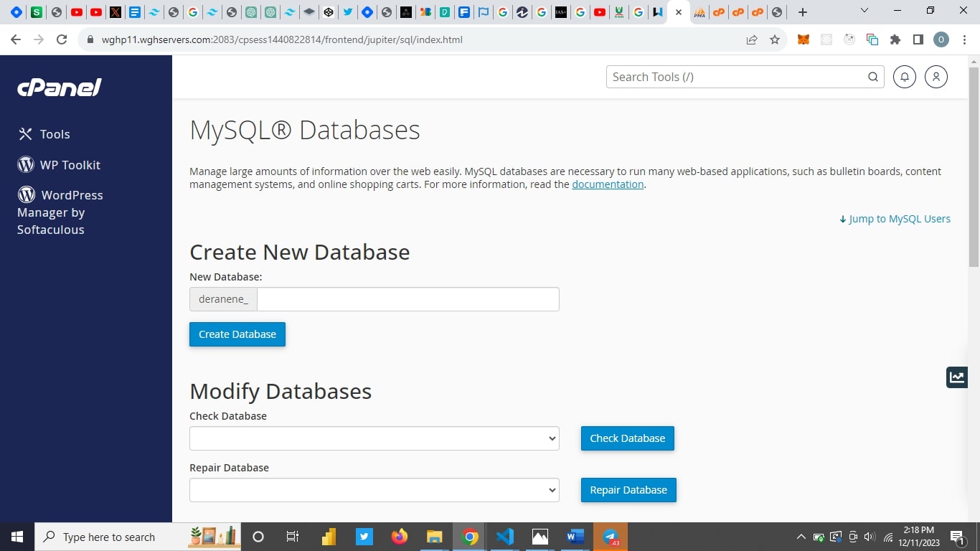The height and width of the screenshot is (551, 980).
Task: Switch to the blue Twitter bird tab
Action: [x=348, y=12]
